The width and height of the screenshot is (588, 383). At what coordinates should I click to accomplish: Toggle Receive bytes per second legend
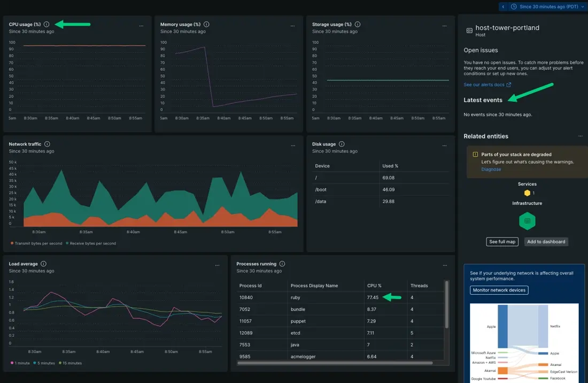pyautogui.click(x=91, y=243)
